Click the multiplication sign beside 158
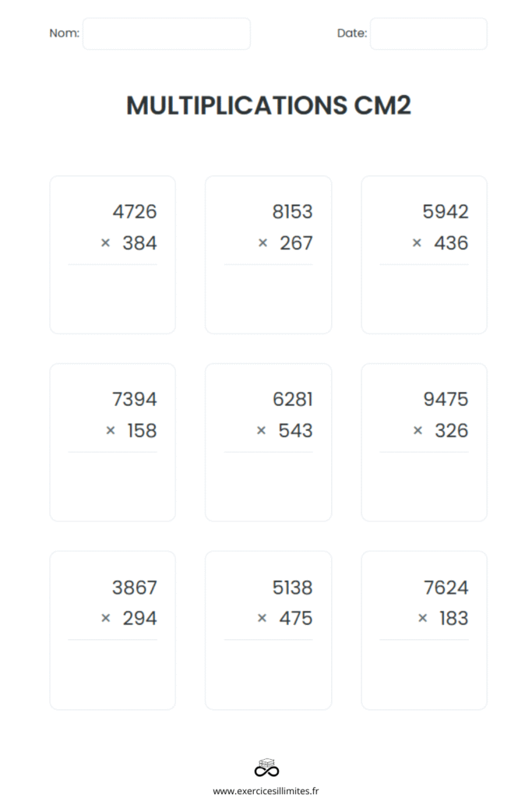The height and width of the screenshot is (798, 532). pyautogui.click(x=111, y=431)
